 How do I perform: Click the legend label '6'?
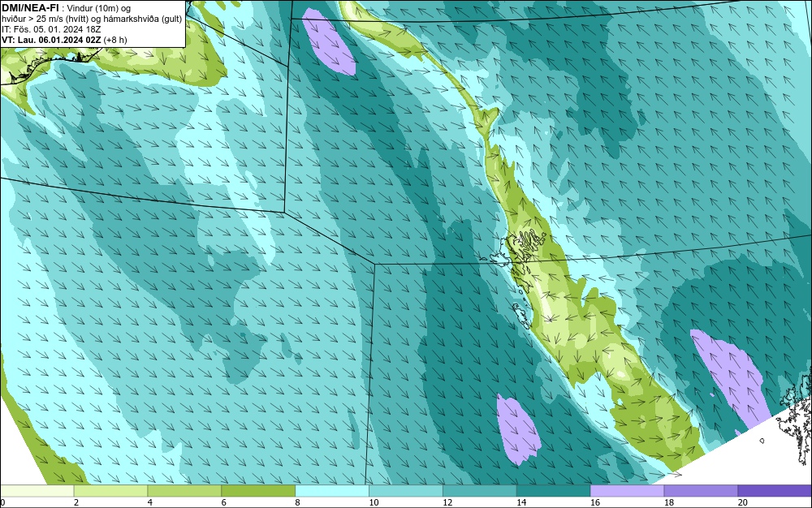(x=224, y=502)
